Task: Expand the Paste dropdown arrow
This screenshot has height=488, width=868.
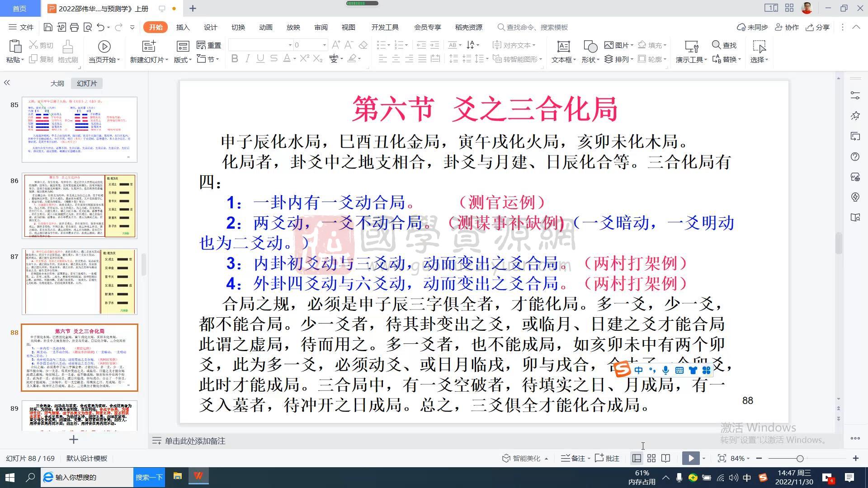Action: tap(22, 60)
